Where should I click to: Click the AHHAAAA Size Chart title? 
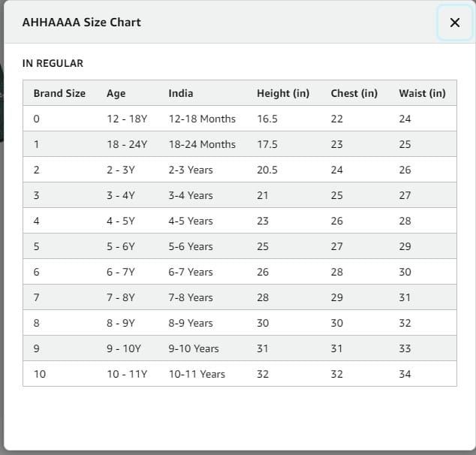tap(82, 22)
